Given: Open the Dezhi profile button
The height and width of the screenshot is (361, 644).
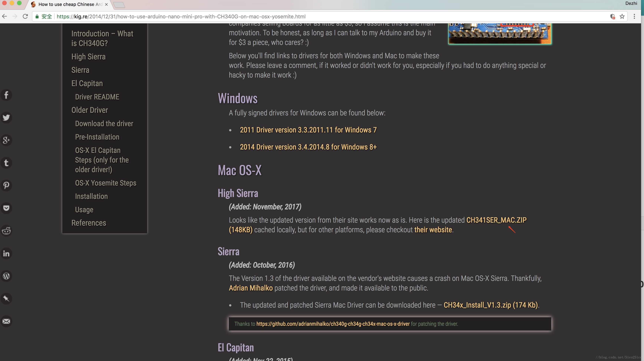Looking at the screenshot, I should (631, 3).
